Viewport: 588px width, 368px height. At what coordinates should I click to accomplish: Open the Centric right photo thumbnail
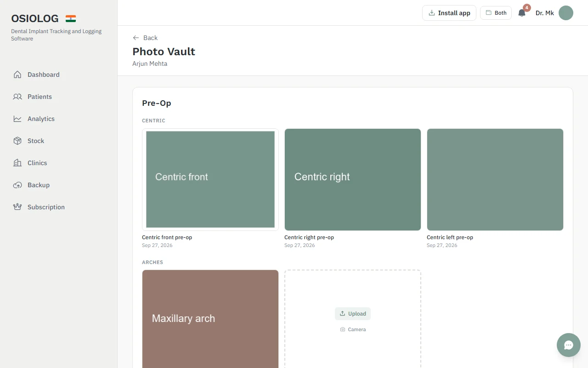(x=353, y=179)
